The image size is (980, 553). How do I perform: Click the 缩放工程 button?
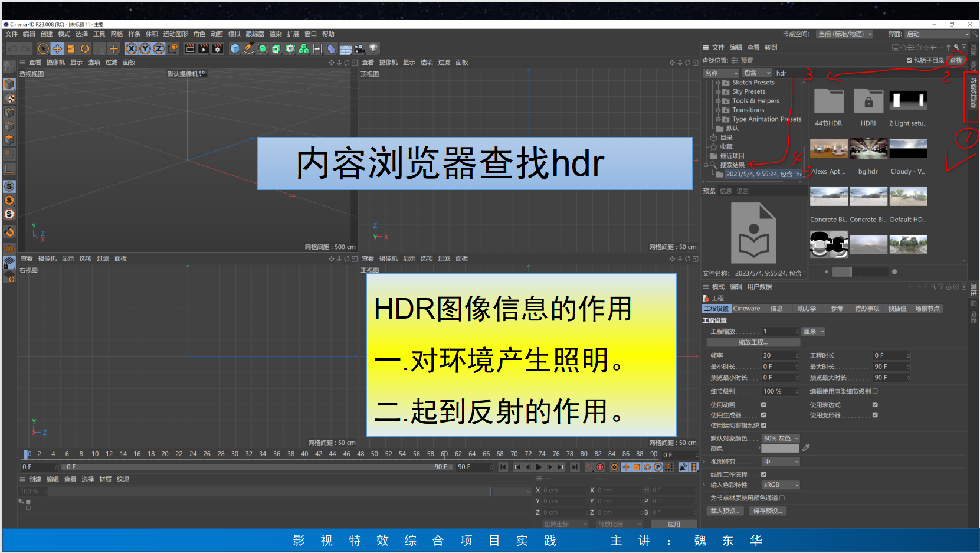[x=753, y=342]
